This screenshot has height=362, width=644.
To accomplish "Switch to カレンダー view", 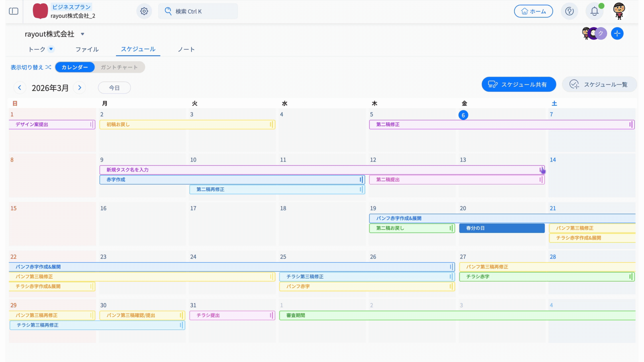I will [x=74, y=67].
